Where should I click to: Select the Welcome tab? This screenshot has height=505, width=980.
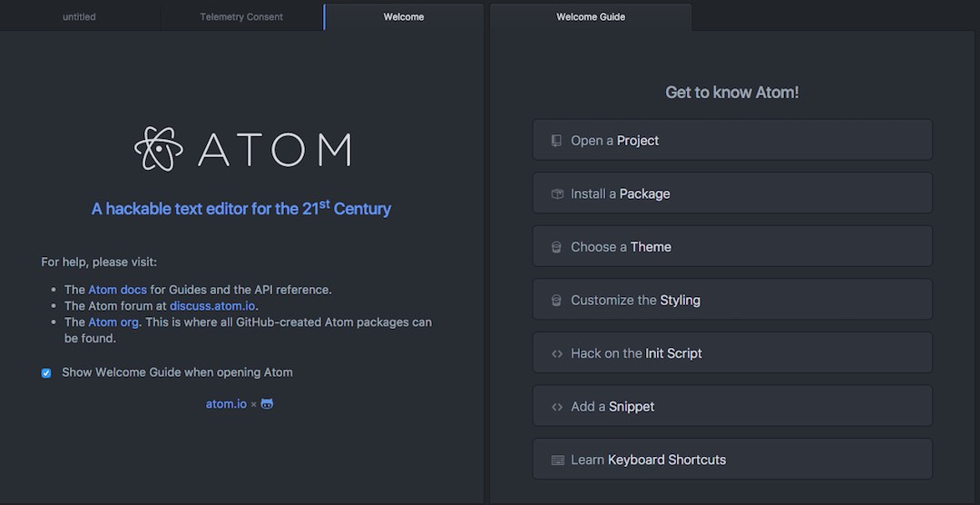coord(404,17)
